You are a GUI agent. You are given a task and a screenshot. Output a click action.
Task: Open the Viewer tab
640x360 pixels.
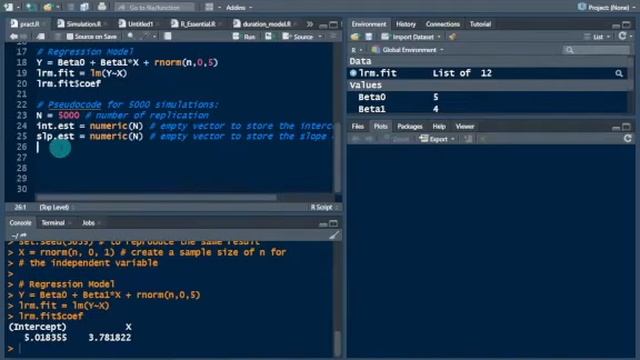click(x=464, y=127)
